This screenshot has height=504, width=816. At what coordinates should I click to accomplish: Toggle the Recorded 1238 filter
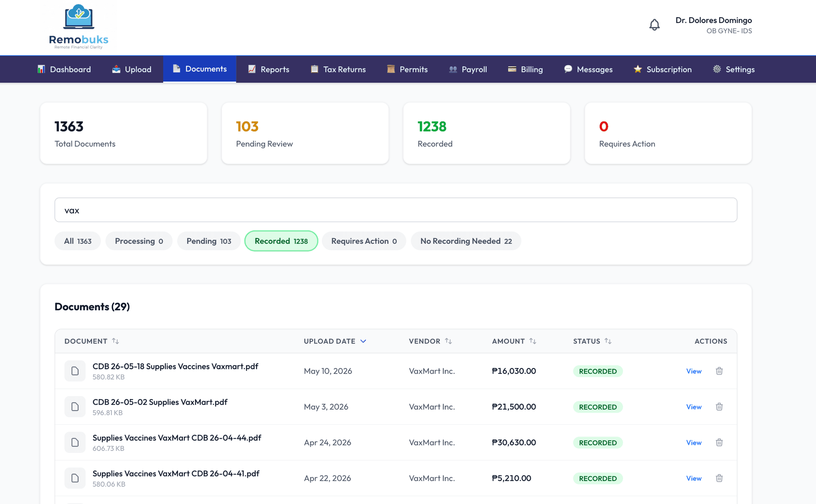pyautogui.click(x=281, y=241)
